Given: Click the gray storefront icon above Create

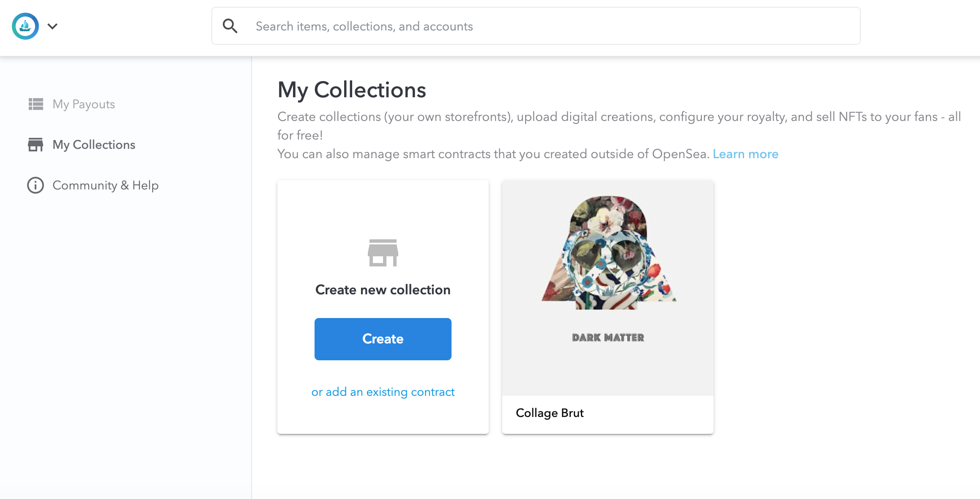Looking at the screenshot, I should click(x=383, y=253).
